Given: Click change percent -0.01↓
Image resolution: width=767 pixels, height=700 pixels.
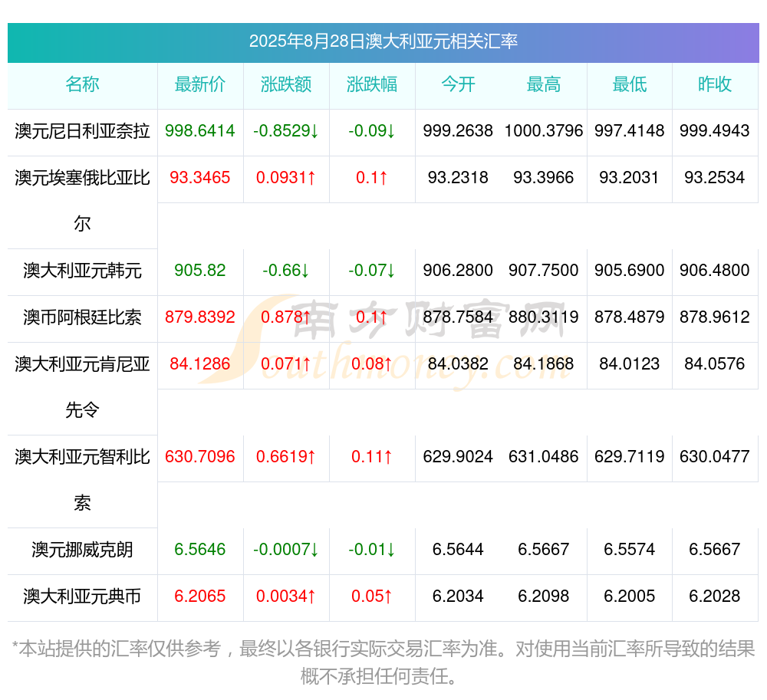Looking at the screenshot, I should click(x=372, y=550).
